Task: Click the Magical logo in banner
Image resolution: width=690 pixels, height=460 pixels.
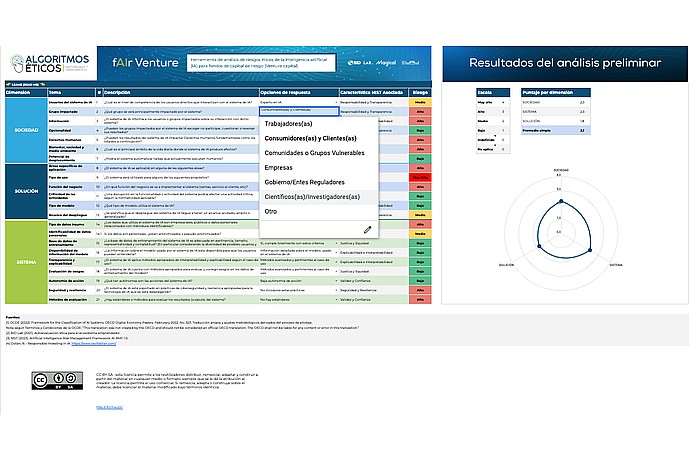Action: coord(386,63)
